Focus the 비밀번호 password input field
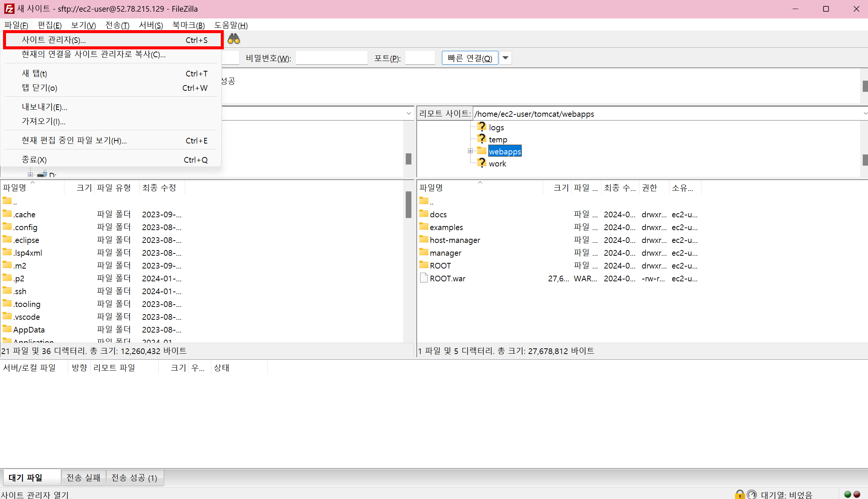 332,58
